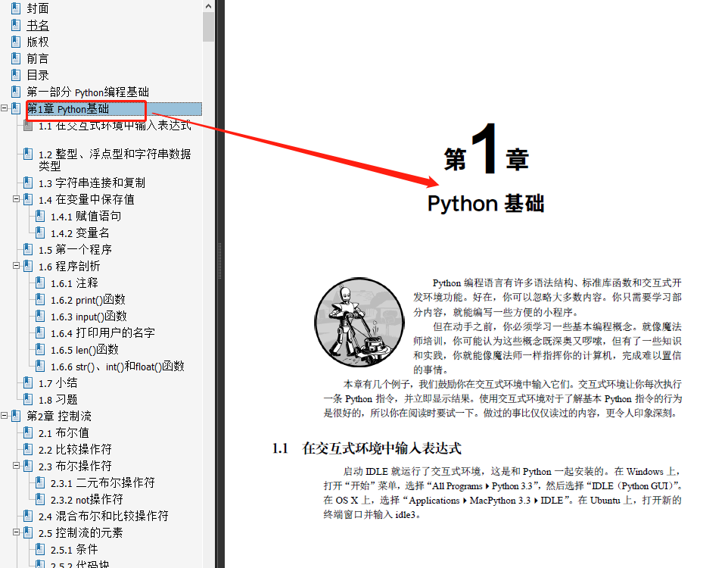The image size is (728, 568).
Task: Click the scrollbar up arrow of the bookmarks panel
Action: click(x=207, y=5)
